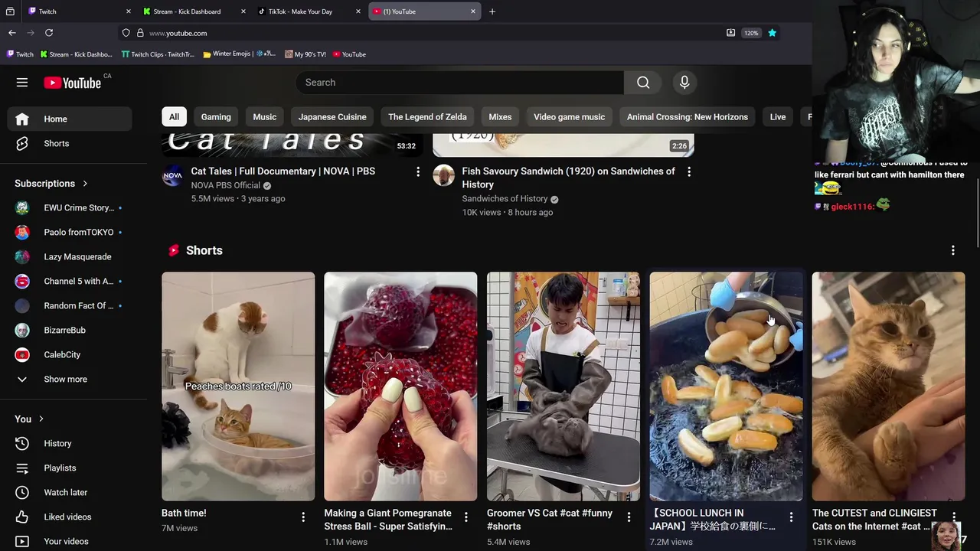The height and width of the screenshot is (551, 980).
Task: Open Playlists in the sidebar
Action: click(x=70, y=468)
